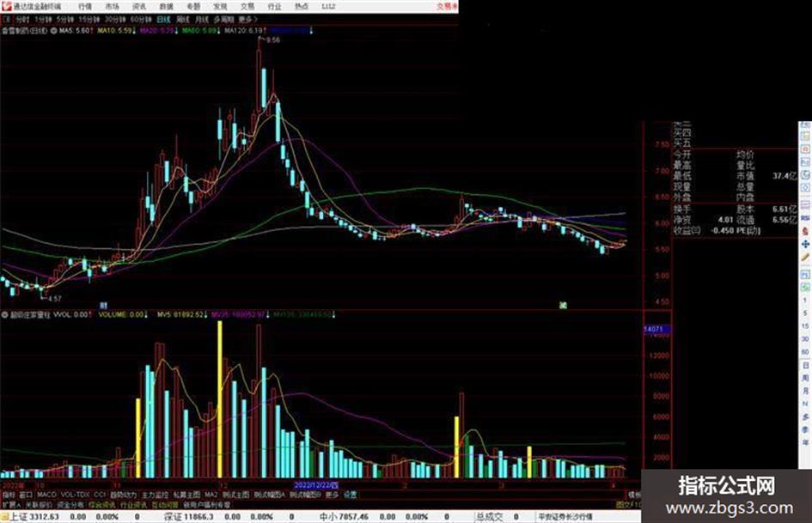Screen dimensions: 812x523
Task: Open the 指标 indicator button
Action: (x=9, y=495)
